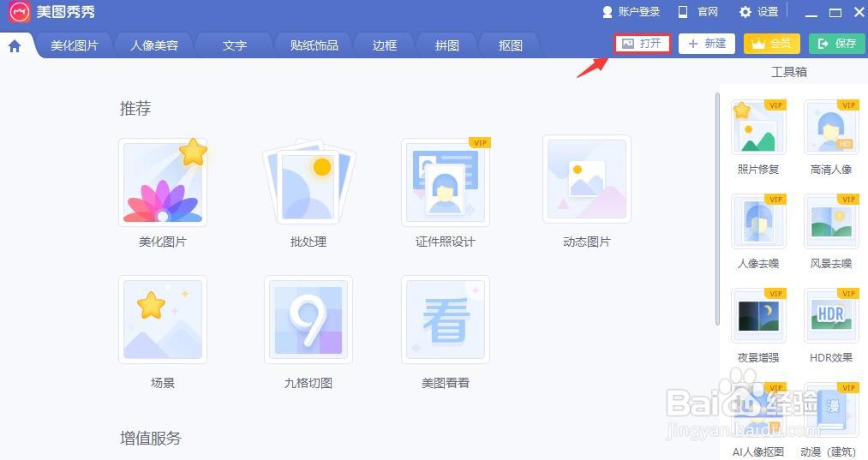This screenshot has height=460, width=868.
Task: Open the 拼图 tab
Action: (446, 45)
